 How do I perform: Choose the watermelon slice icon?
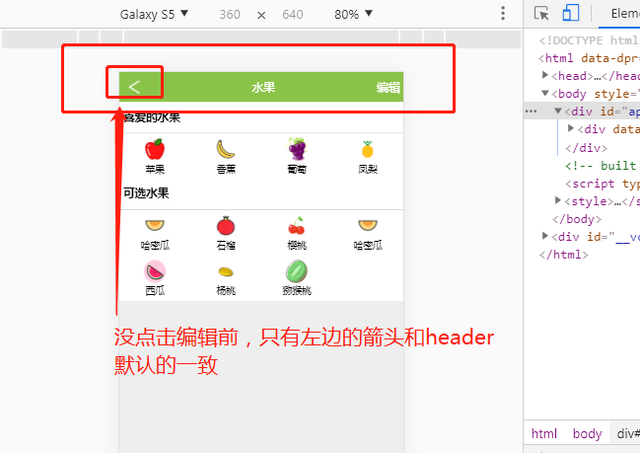click(155, 271)
